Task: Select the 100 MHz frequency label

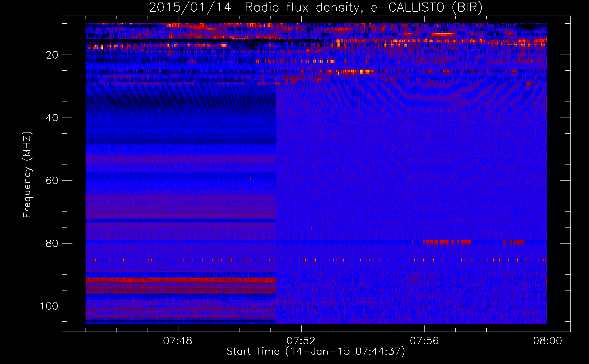Action: point(49,306)
